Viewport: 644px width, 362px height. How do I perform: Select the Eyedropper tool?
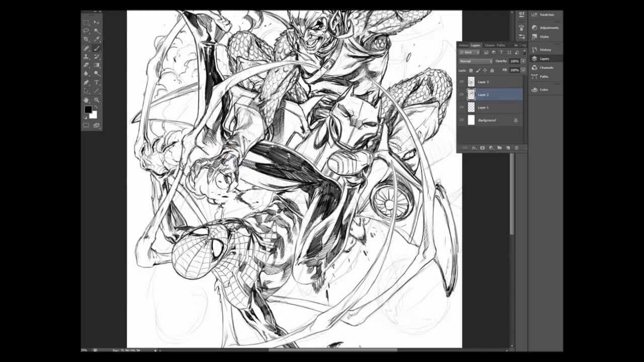(96, 39)
